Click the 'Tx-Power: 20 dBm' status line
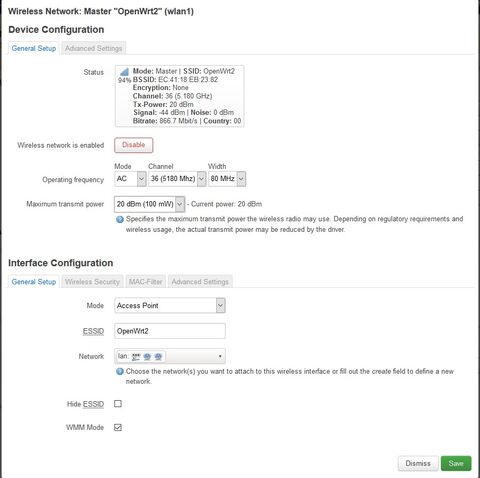The image size is (480, 478). tap(163, 104)
